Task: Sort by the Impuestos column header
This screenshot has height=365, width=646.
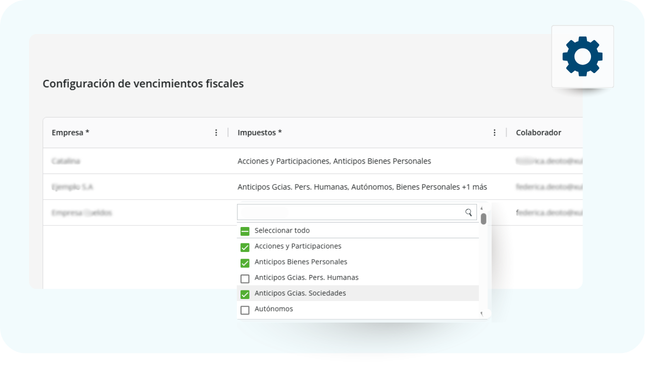Action: click(x=259, y=133)
